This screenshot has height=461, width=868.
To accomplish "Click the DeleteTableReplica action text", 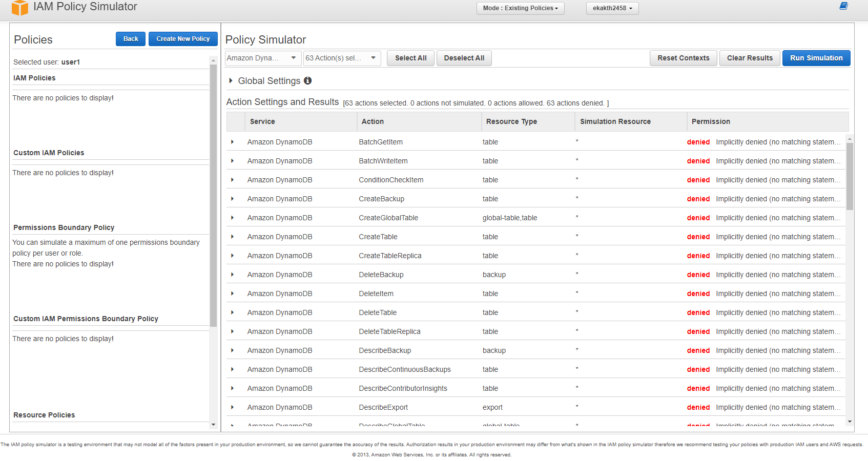I will (x=389, y=331).
